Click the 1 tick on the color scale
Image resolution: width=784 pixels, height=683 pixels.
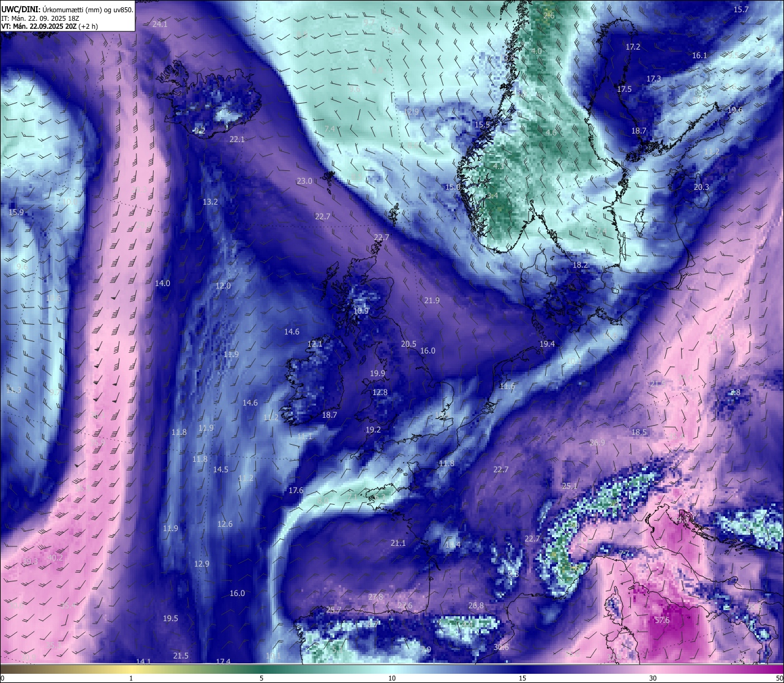click(131, 678)
